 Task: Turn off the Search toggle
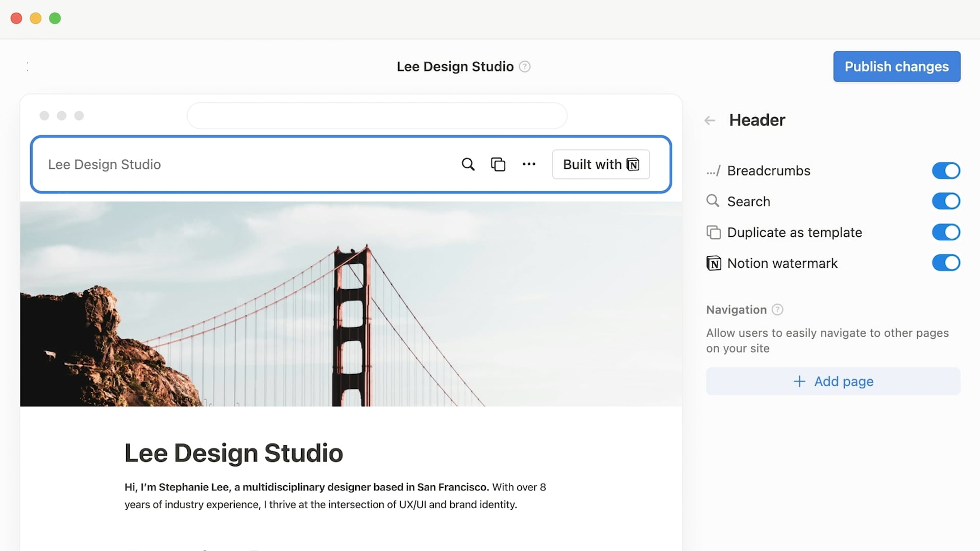pyautogui.click(x=946, y=202)
